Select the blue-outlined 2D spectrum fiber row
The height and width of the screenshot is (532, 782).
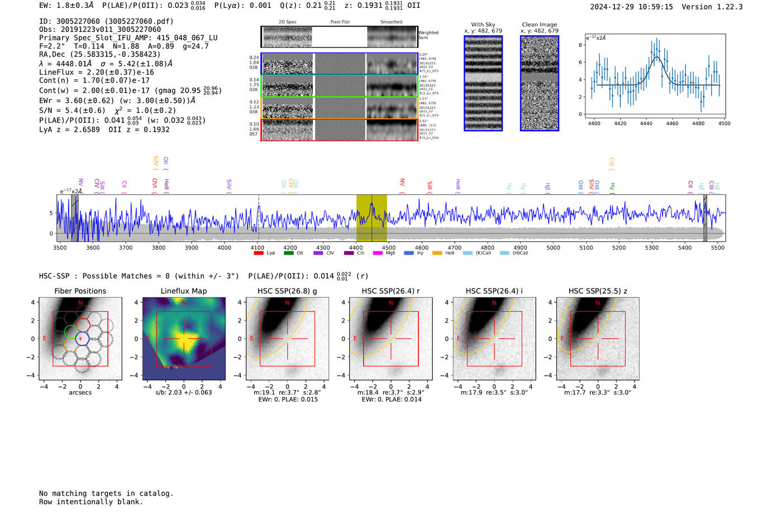339,64
